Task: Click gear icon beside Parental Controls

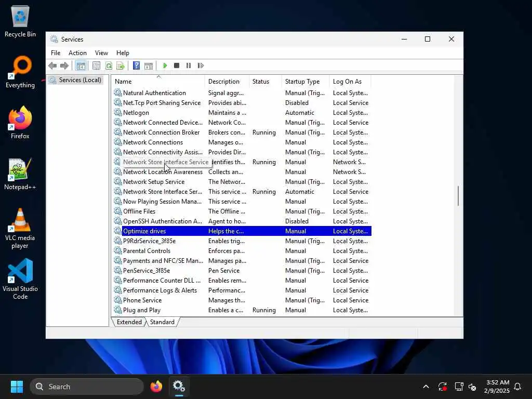Action: pyautogui.click(x=118, y=250)
